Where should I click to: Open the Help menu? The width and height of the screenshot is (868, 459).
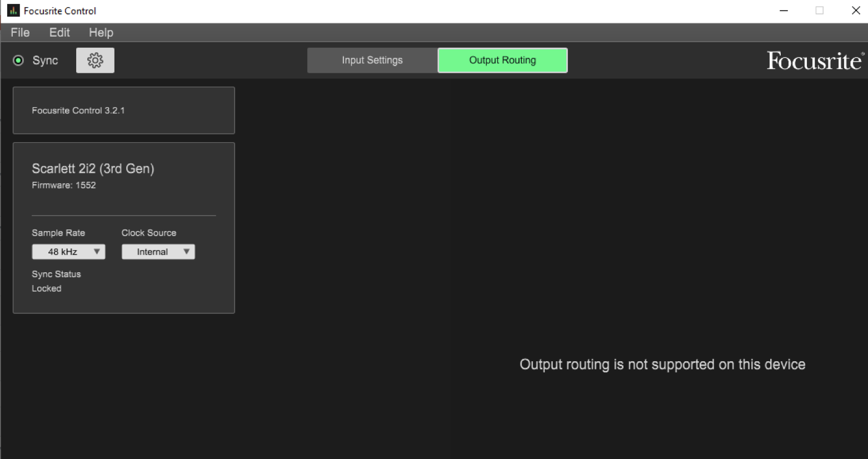pyautogui.click(x=101, y=33)
